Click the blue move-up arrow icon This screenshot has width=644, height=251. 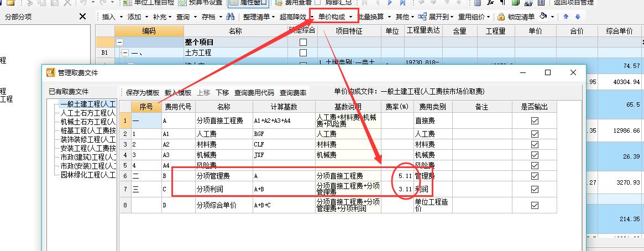(x=566, y=17)
